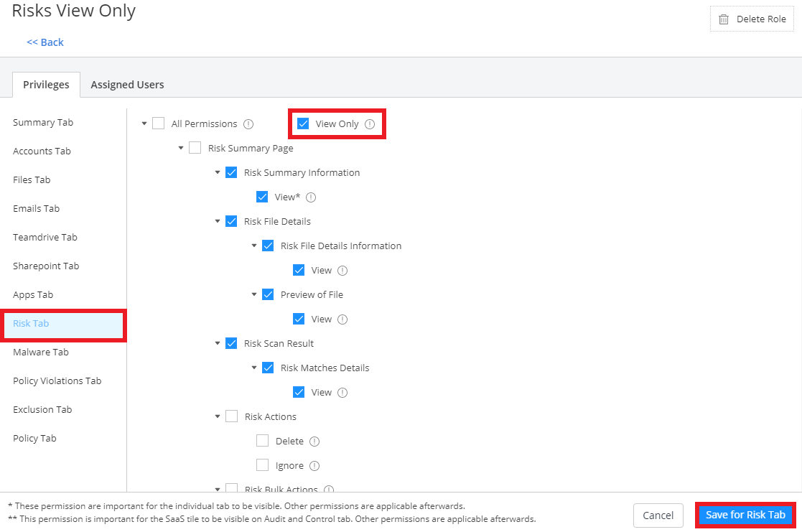
Task: Enable the All Permissions checkbox
Action: (x=159, y=123)
